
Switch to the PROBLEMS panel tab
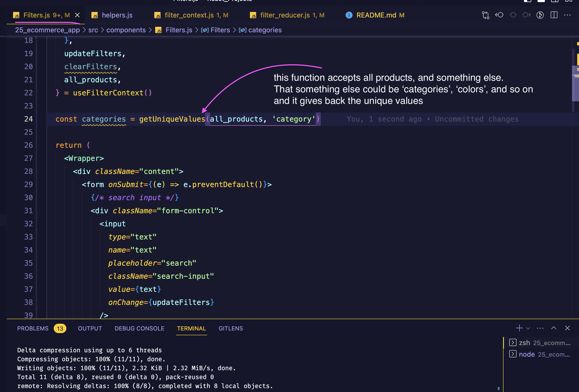(x=33, y=328)
